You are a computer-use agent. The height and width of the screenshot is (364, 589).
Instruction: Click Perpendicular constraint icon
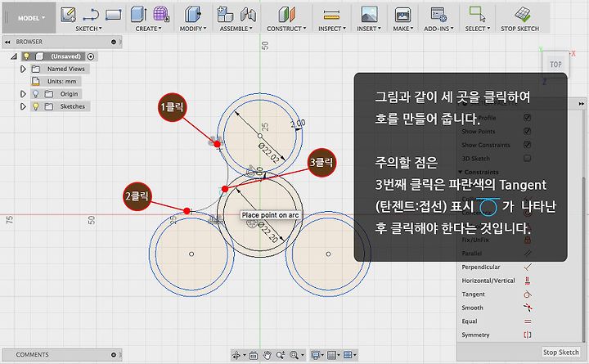[x=528, y=267]
